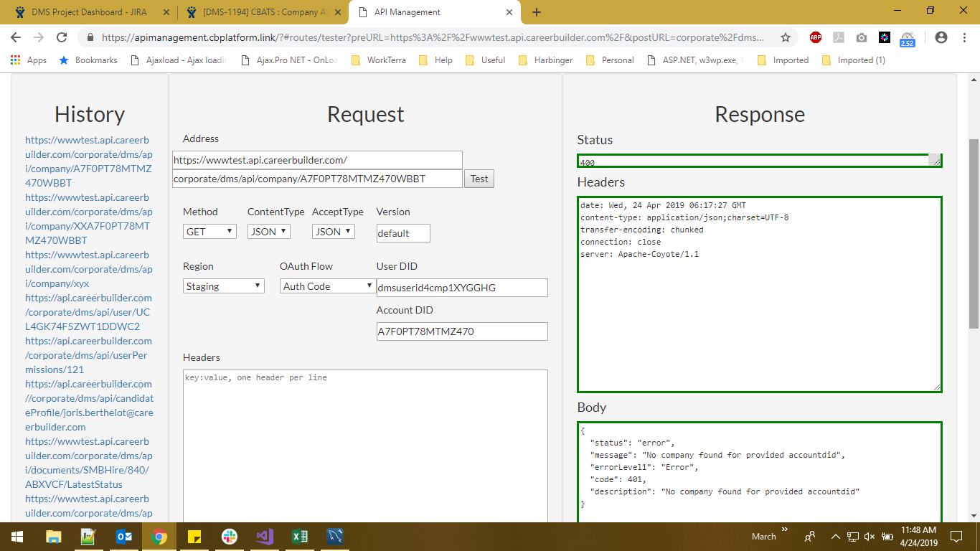Click the Ajaxload bookmark
The width and height of the screenshot is (980, 551).
coord(179,60)
